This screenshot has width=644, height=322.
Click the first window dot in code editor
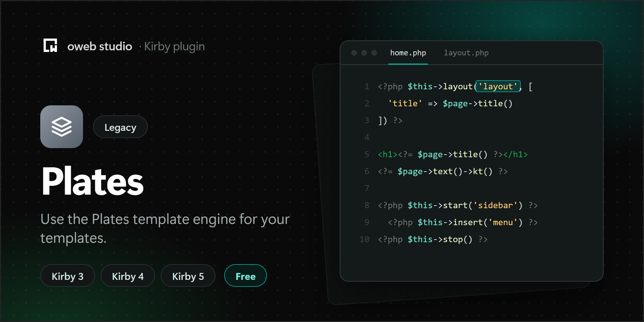point(354,53)
